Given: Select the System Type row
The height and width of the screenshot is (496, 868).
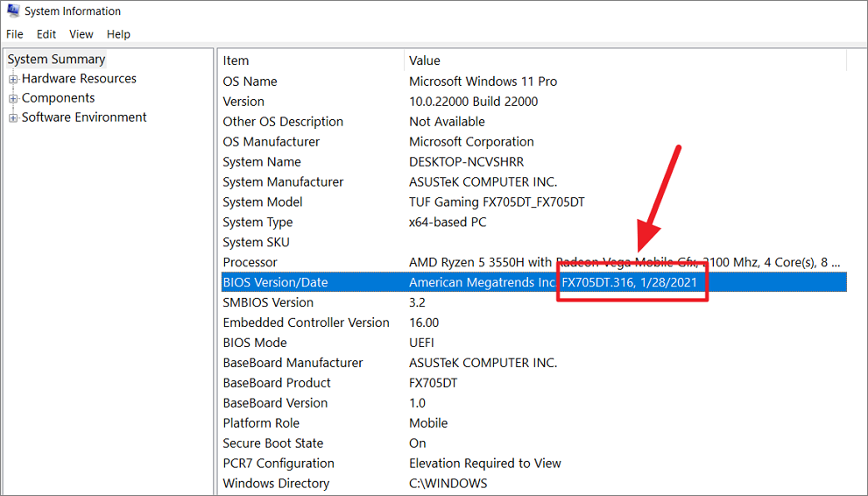Looking at the screenshot, I should pyautogui.click(x=533, y=222).
